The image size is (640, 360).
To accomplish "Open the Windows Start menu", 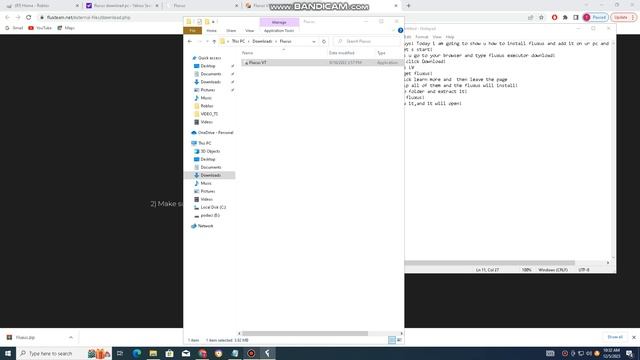I will pyautogui.click(x=8, y=353).
